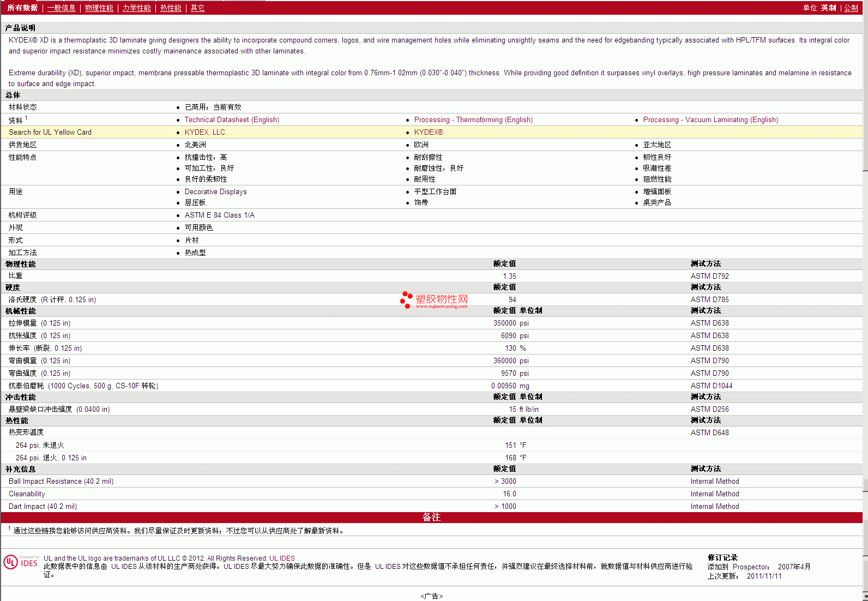Click the 'Ball Impact Resistance (40.2 mil)' label
This screenshot has height=601, width=868.
[x=61, y=482]
